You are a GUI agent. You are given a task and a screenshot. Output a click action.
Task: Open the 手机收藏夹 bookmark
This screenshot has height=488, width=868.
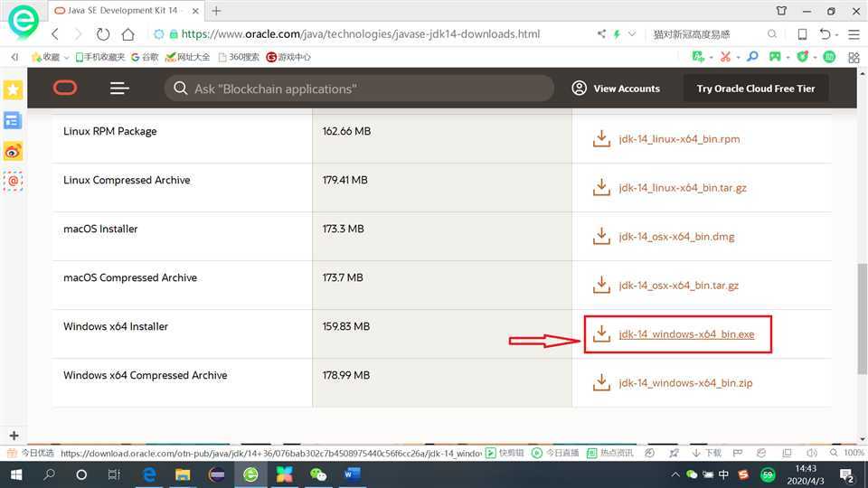click(99, 57)
